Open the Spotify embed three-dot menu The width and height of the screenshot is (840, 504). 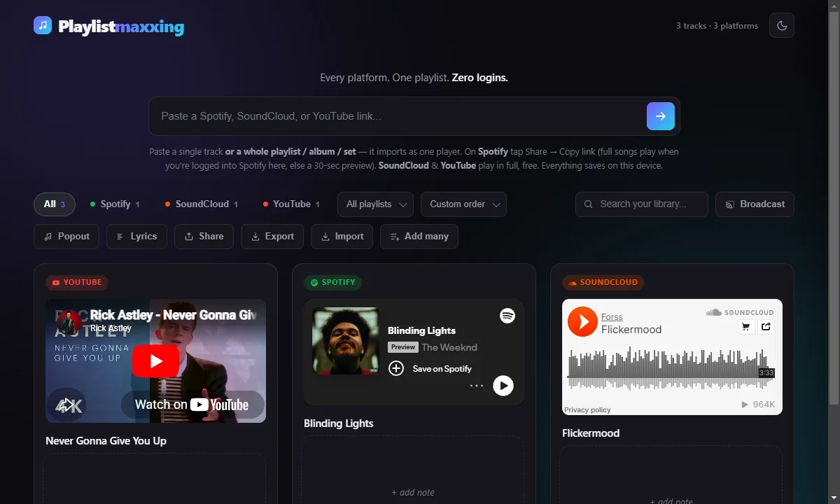coord(477,386)
